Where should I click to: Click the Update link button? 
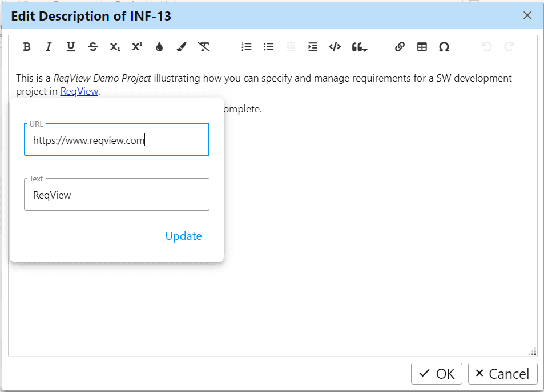(x=183, y=236)
